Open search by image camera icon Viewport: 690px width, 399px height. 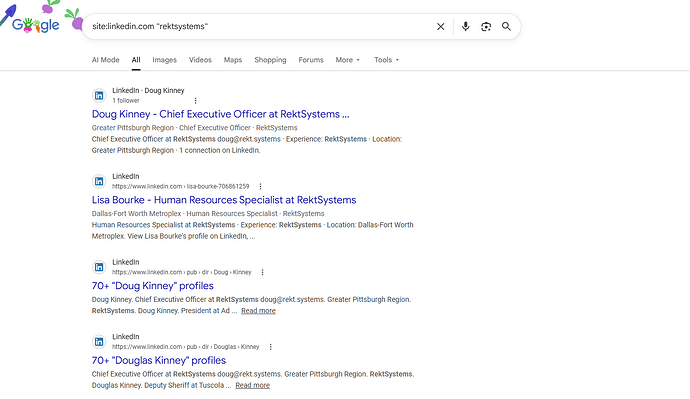(486, 27)
